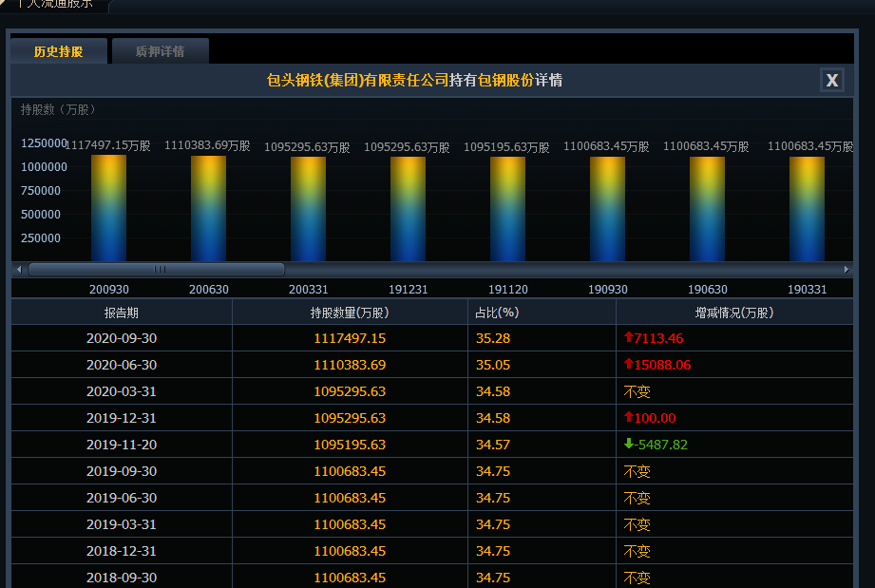
Task: Click the 持股数量(万股) column header
Action: (350, 313)
